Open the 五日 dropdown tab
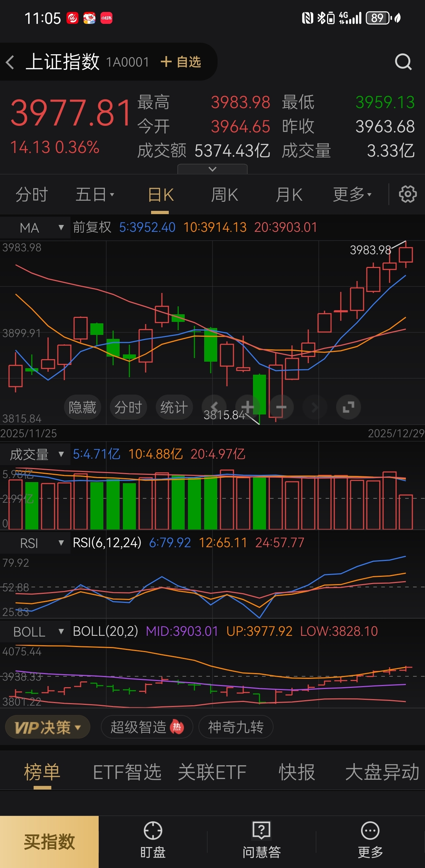This screenshot has height=868, width=425. [x=95, y=195]
